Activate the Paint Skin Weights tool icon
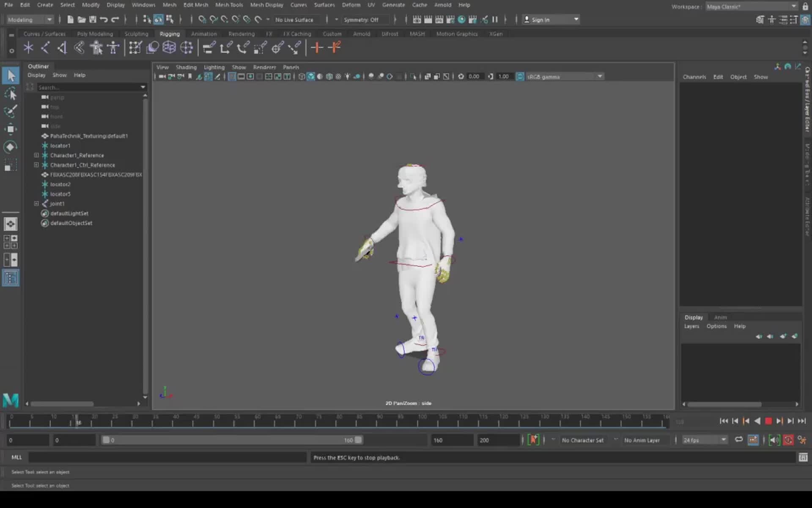Image resolution: width=812 pixels, height=508 pixels. (135, 47)
